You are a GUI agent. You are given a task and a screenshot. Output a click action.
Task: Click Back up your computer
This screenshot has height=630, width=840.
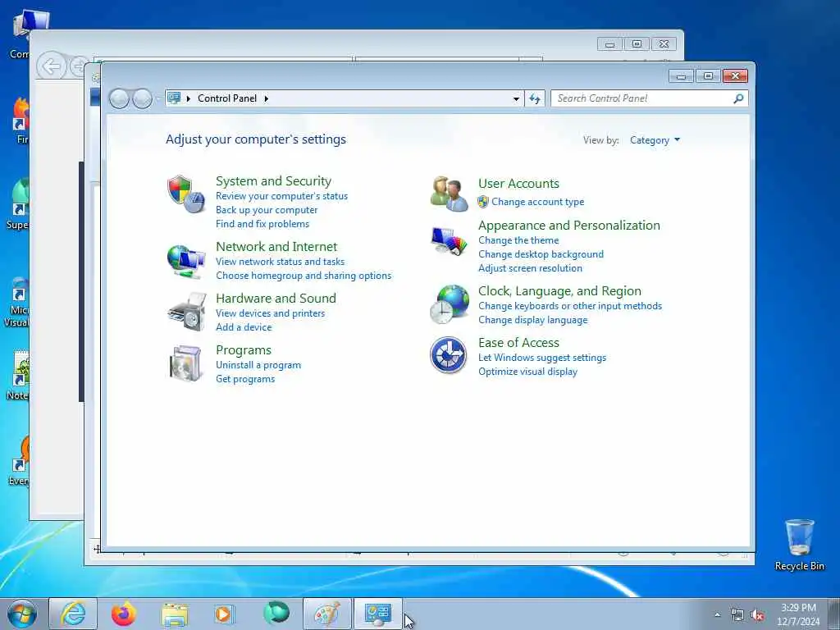(x=267, y=210)
